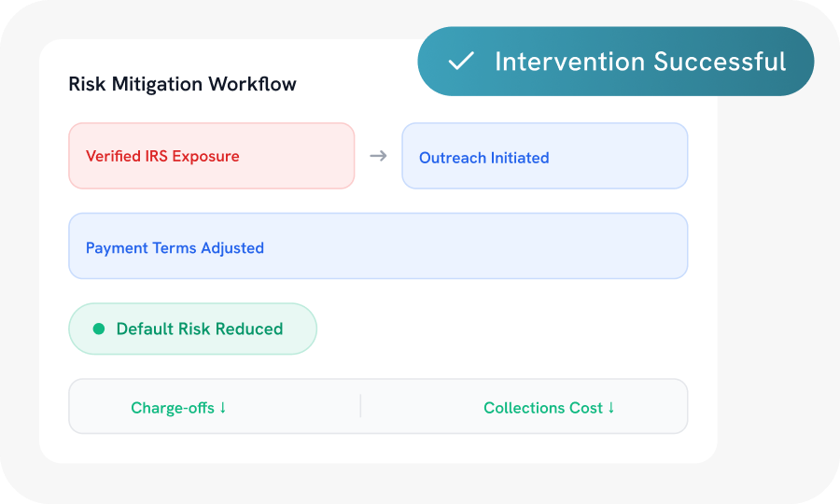Click blank white area below the metrics bar
The width and height of the screenshot is (840, 504).
pyautogui.click(x=373, y=448)
